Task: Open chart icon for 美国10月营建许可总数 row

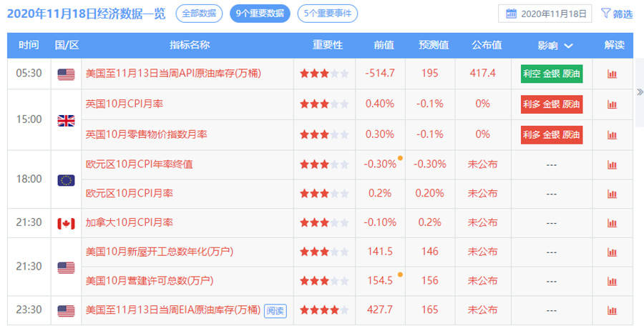Action: click(612, 282)
